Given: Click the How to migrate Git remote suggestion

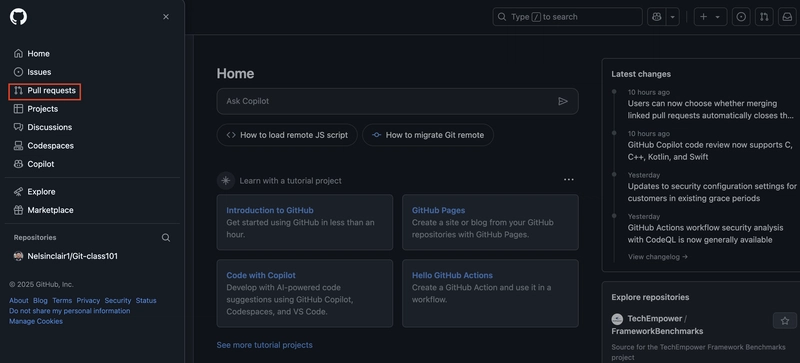Looking at the screenshot, I should 428,135.
